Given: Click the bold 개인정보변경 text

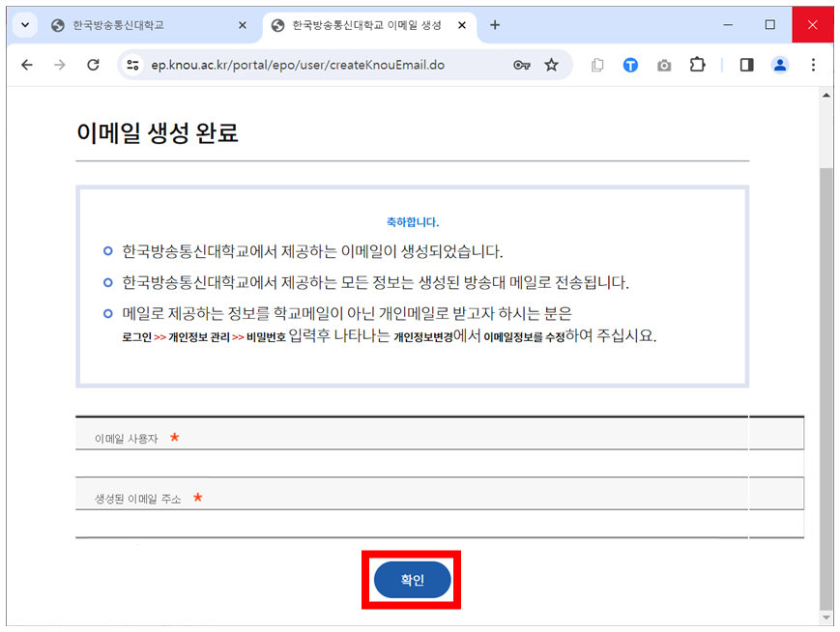Looking at the screenshot, I should [x=423, y=337].
